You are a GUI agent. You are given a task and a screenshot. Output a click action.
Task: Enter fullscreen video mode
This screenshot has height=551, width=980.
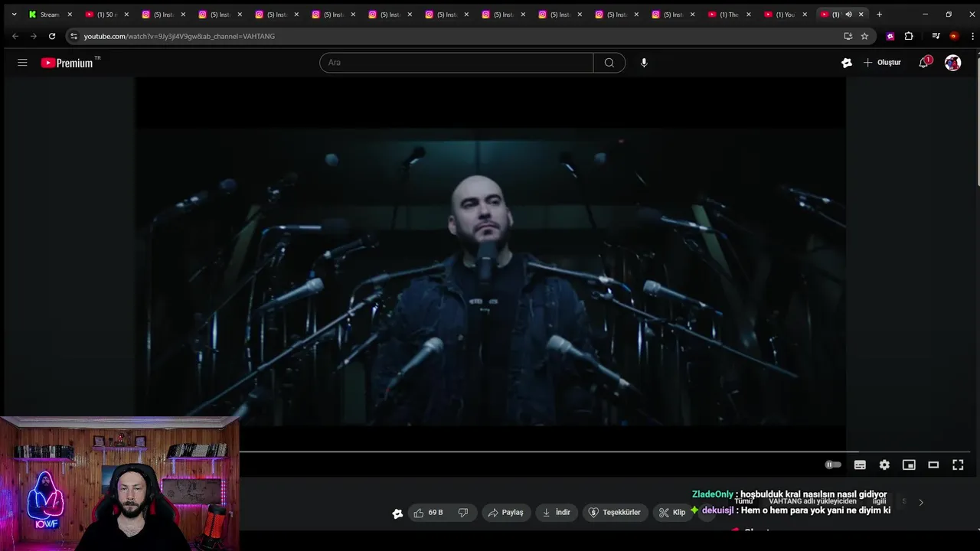[958, 465]
